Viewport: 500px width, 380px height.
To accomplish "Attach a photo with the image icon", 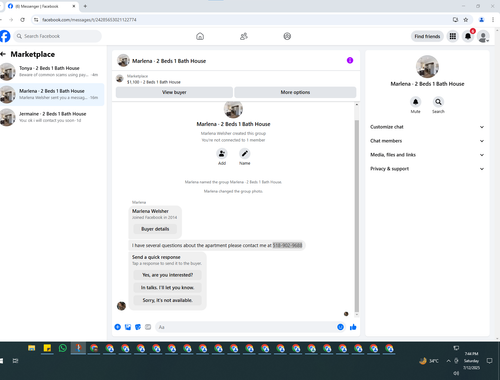I will 128,327.
